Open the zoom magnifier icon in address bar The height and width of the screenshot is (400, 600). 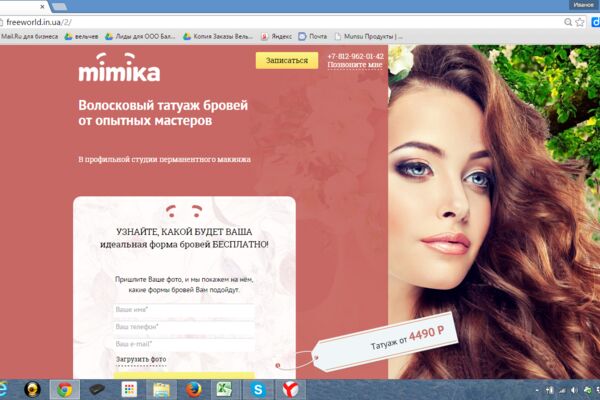click(568, 22)
